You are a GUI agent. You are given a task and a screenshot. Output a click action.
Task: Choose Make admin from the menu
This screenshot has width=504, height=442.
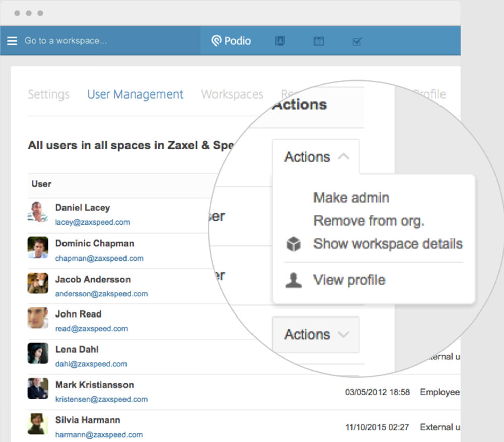(351, 198)
